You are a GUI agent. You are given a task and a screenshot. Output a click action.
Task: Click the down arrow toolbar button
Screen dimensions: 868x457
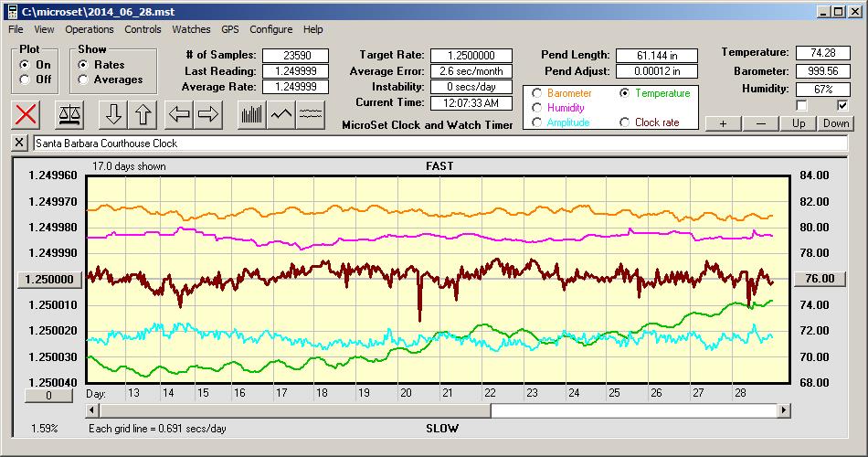[x=113, y=114]
